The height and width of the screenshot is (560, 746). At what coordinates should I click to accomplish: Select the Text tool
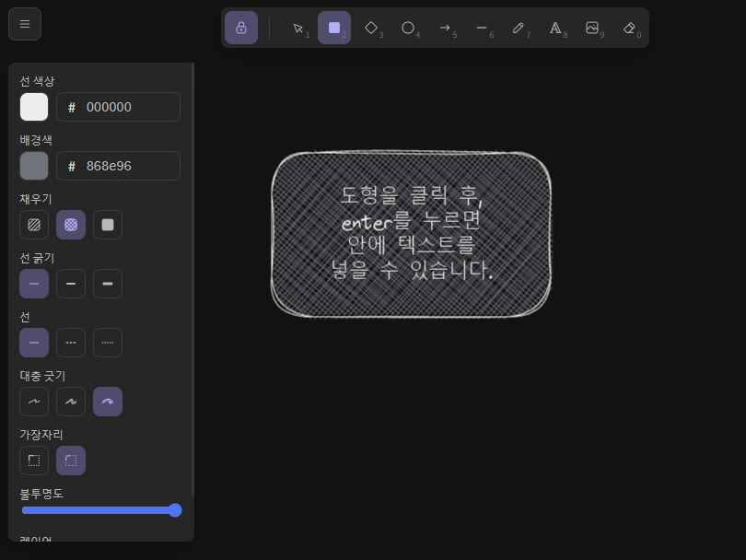556,28
